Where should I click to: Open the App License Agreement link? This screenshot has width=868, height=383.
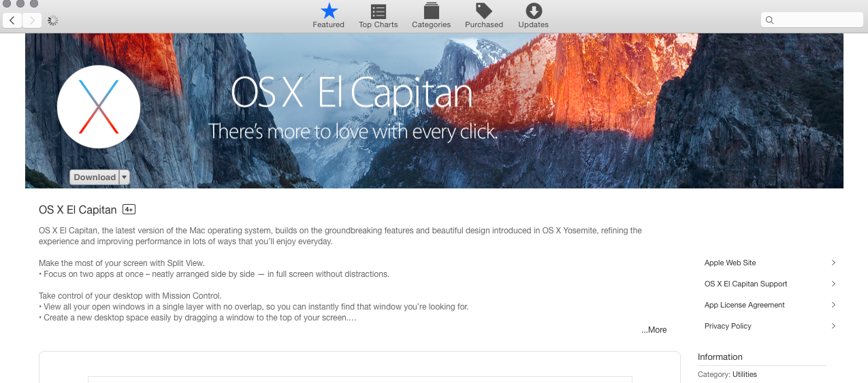coord(745,305)
